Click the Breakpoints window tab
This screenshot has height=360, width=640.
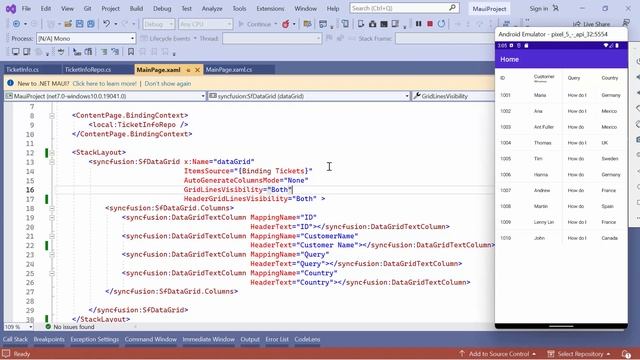click(x=49, y=339)
